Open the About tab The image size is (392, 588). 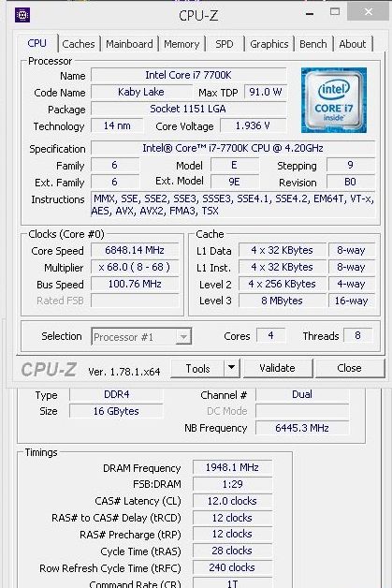pyautogui.click(x=353, y=44)
